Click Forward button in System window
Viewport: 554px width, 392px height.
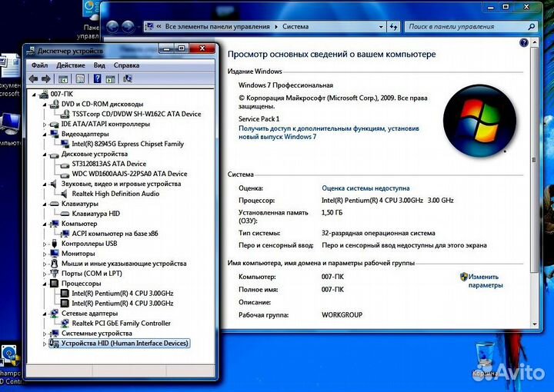(128, 26)
